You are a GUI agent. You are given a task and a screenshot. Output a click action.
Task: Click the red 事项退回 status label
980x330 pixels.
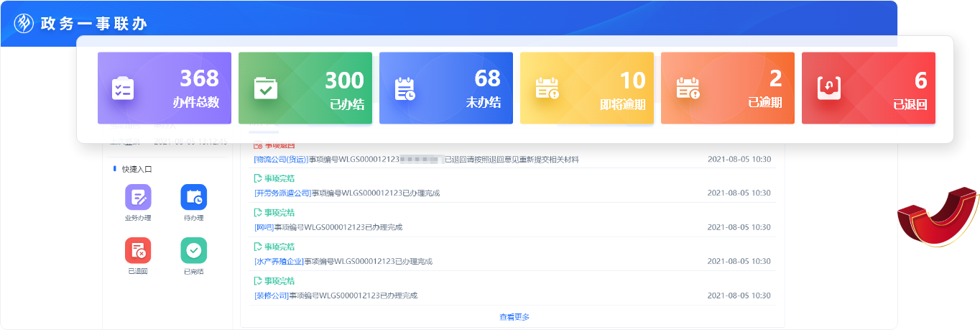click(279, 145)
